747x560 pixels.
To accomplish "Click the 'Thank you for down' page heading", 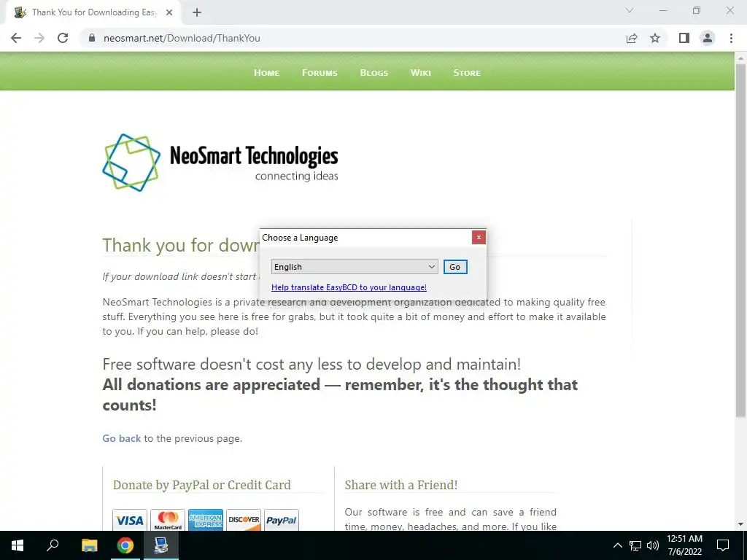I will click(x=181, y=245).
